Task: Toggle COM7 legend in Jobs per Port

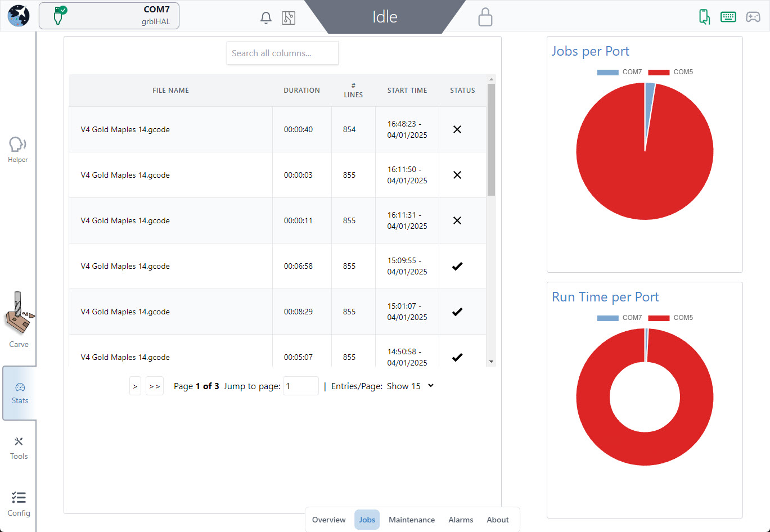Action: pos(619,72)
